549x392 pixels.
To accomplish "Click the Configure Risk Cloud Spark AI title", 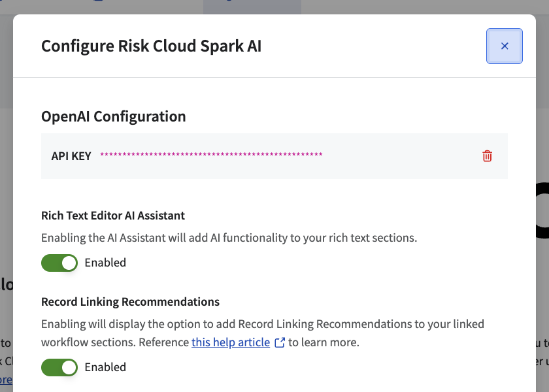I will [x=151, y=46].
